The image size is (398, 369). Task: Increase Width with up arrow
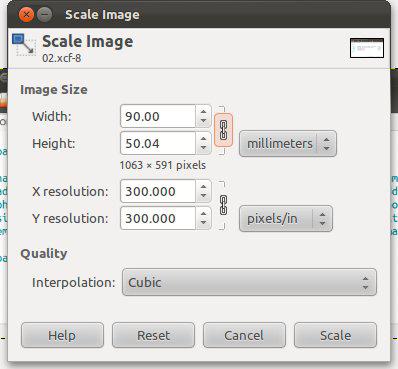click(203, 112)
